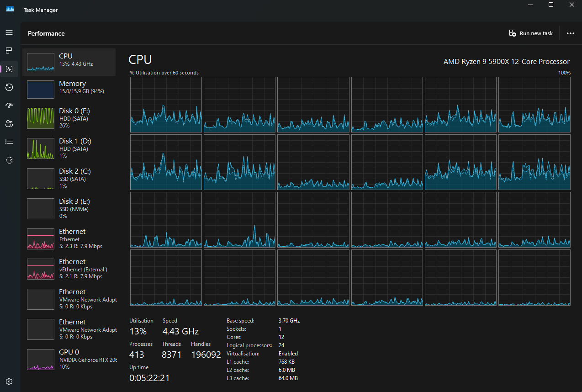Click the top-right logical processor graph
582x392 pixels.
[x=534, y=105]
